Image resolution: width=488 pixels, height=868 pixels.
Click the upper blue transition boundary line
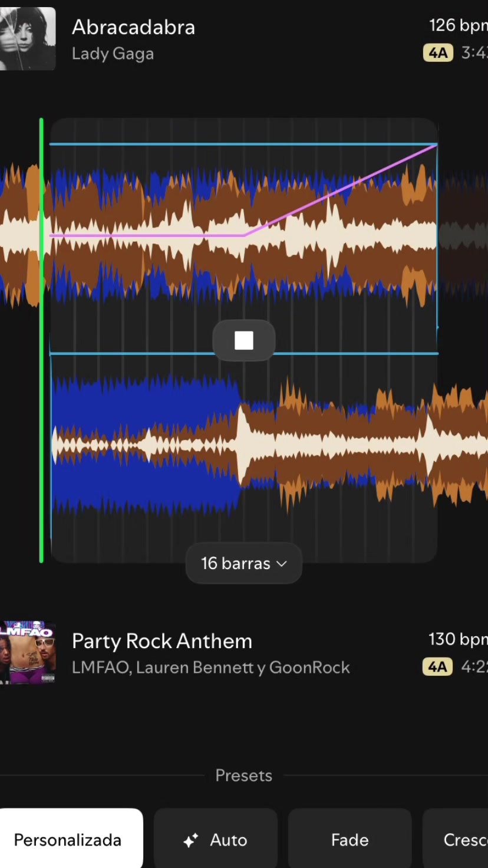point(243,144)
